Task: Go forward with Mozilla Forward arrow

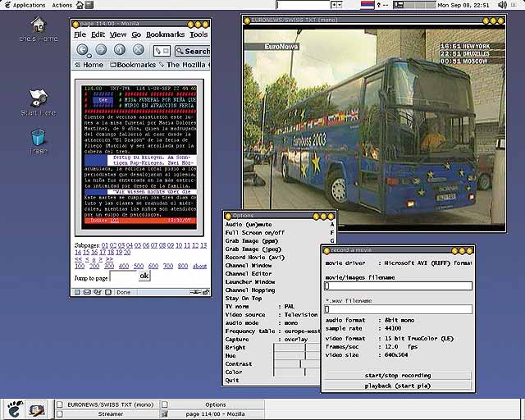Action: click(101, 49)
